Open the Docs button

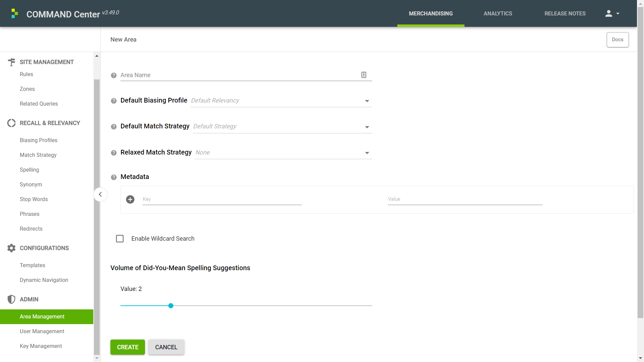[x=617, y=40]
